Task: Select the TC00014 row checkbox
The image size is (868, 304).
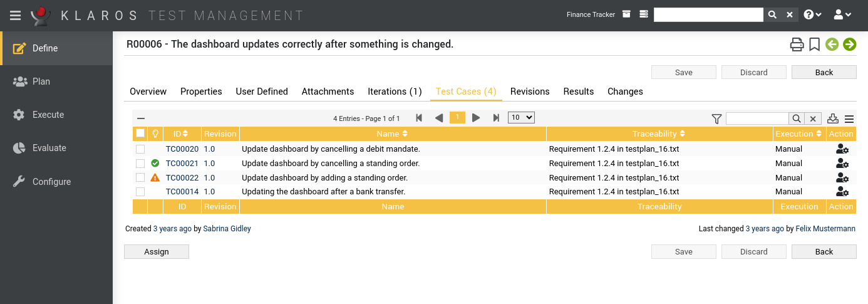Action: pyautogui.click(x=140, y=192)
